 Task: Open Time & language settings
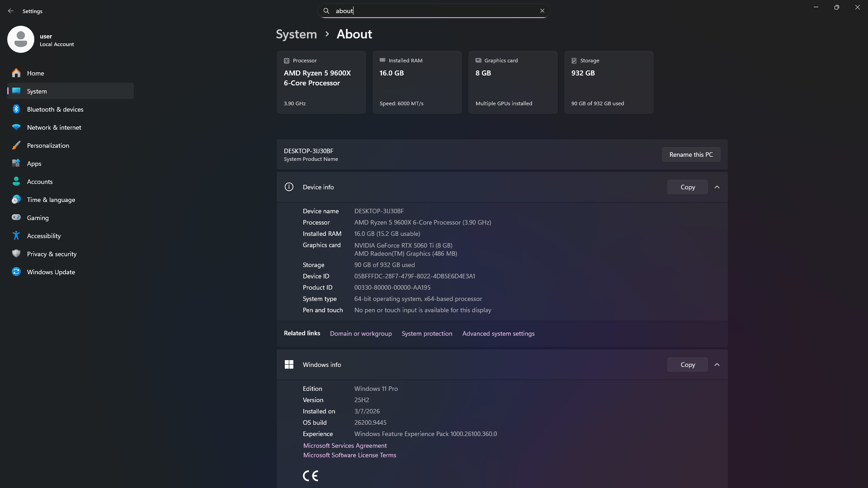click(71, 199)
